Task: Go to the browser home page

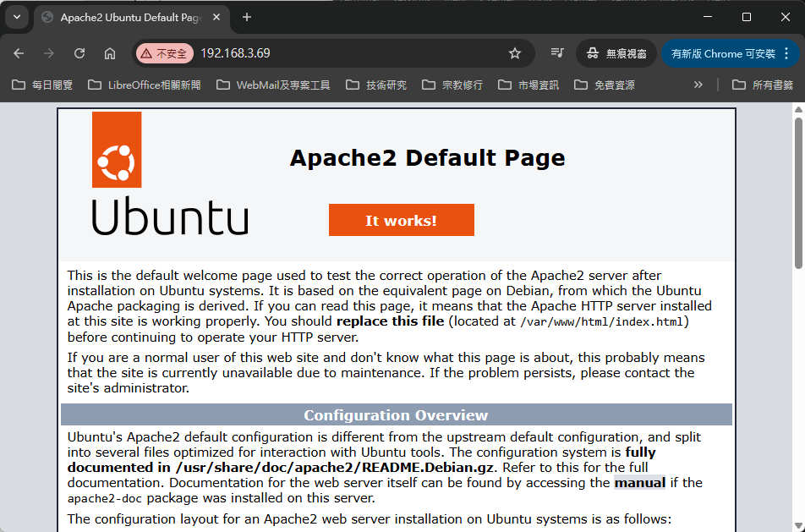Action: point(110,53)
